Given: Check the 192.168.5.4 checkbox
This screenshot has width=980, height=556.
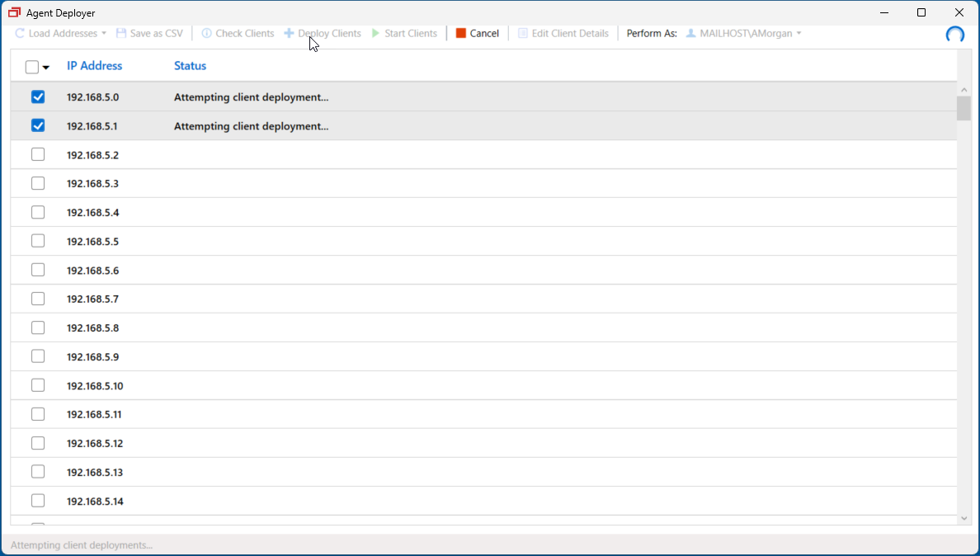Looking at the screenshot, I should point(37,212).
